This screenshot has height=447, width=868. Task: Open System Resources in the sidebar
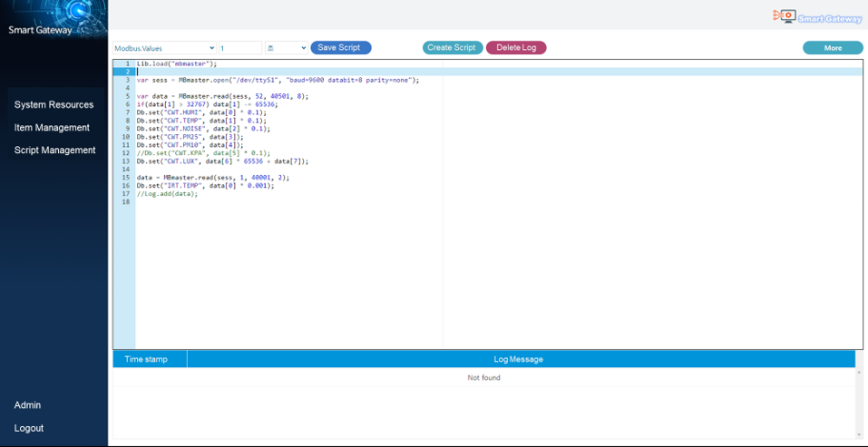coord(54,104)
